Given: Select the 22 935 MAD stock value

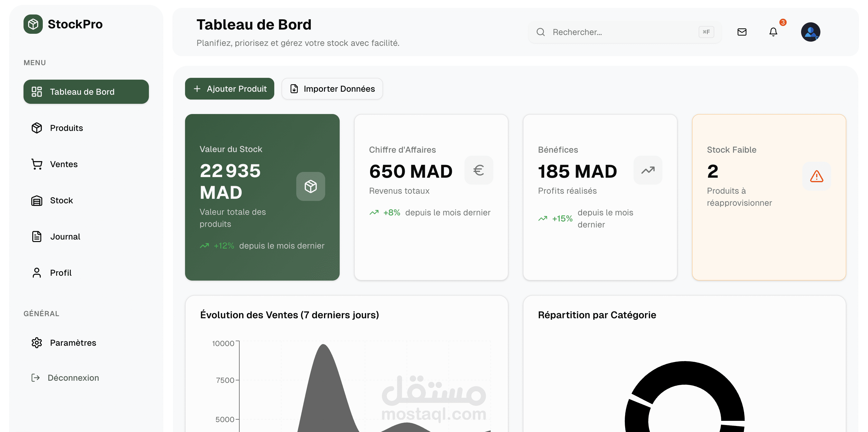Looking at the screenshot, I should (230, 181).
